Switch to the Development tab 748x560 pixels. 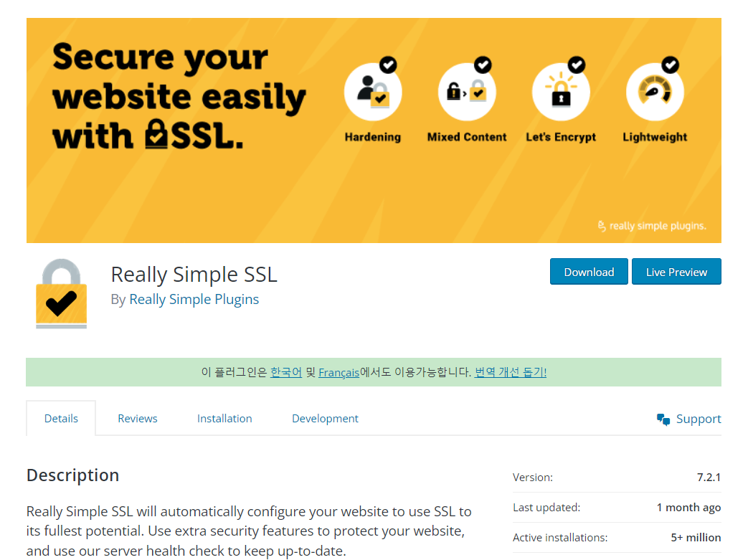325,418
